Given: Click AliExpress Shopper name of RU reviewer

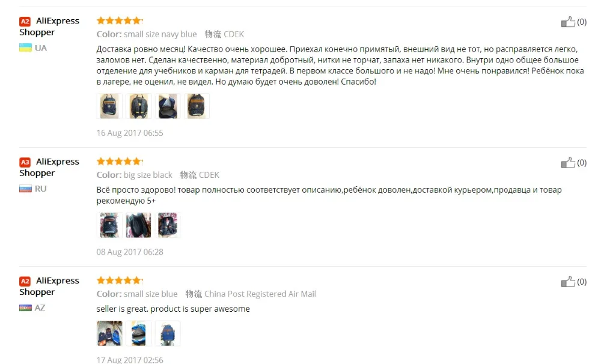Looking at the screenshot, I should coord(49,167).
